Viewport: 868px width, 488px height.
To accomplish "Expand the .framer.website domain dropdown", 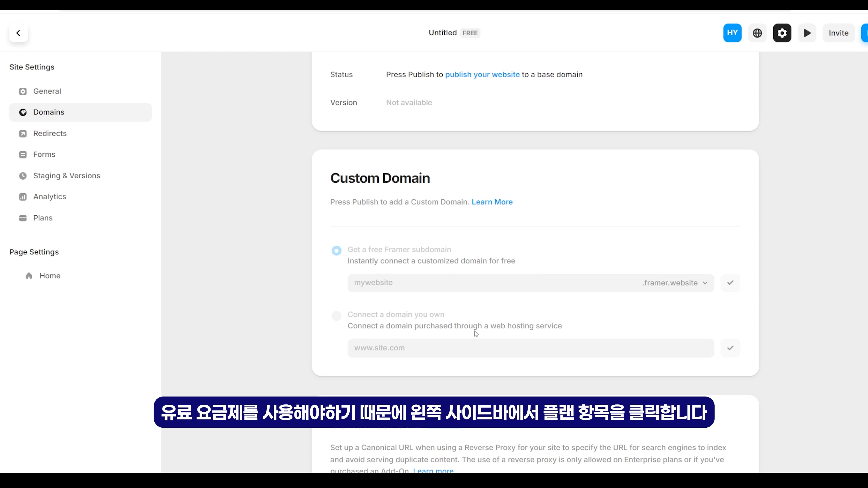I will coord(675,283).
